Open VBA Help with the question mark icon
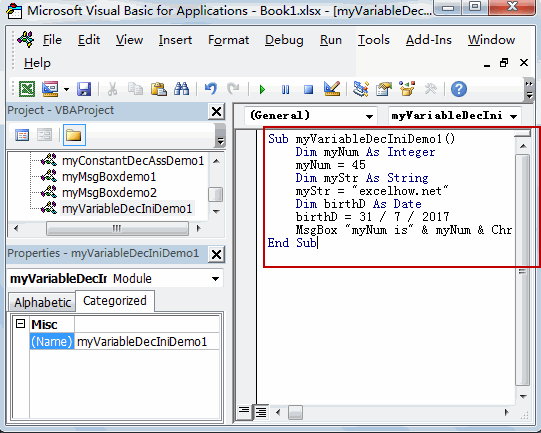541x433 pixels. 459,89
